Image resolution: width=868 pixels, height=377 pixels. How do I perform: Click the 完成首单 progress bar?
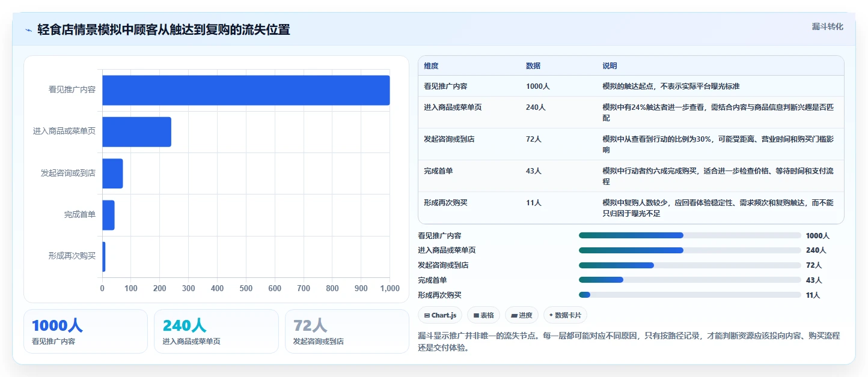tap(690, 280)
